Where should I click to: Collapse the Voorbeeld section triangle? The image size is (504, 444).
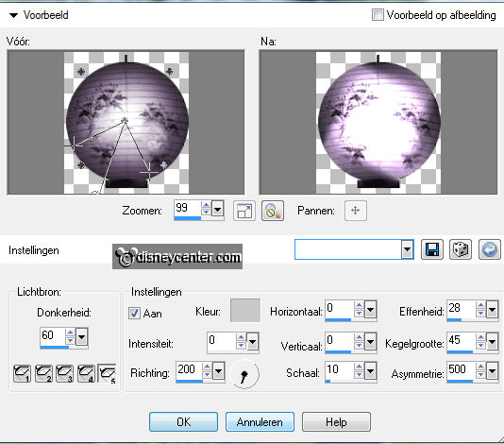click(x=13, y=15)
